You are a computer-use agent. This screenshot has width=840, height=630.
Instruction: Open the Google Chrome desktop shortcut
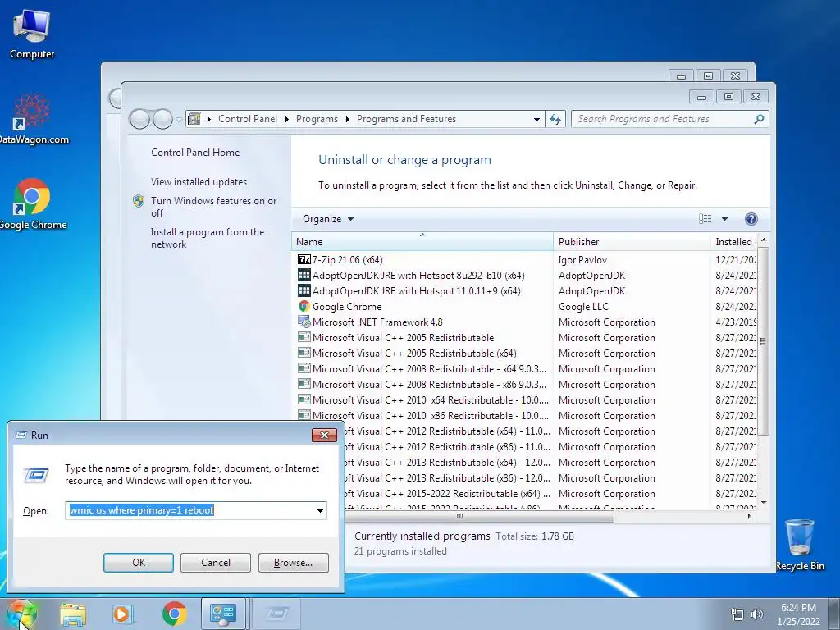click(32, 204)
